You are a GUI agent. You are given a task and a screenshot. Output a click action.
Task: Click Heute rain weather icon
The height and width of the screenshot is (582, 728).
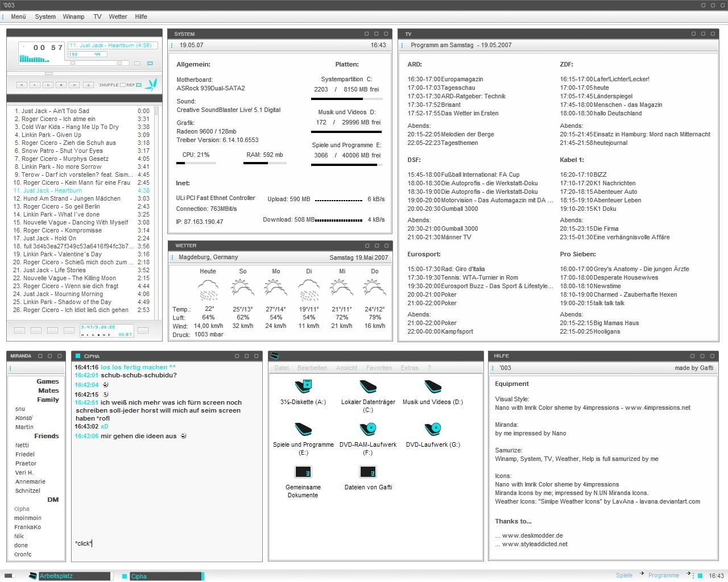tap(208, 290)
